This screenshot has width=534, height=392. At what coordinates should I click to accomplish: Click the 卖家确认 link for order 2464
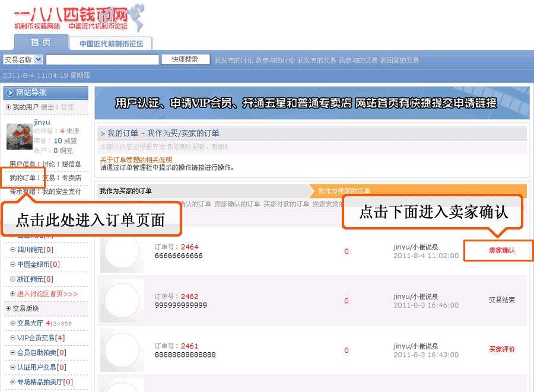tap(501, 251)
